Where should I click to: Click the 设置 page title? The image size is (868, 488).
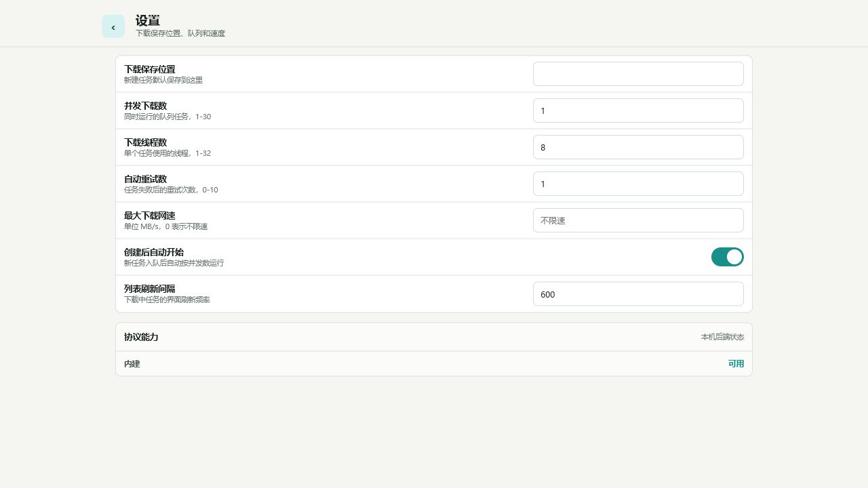pyautogui.click(x=148, y=21)
